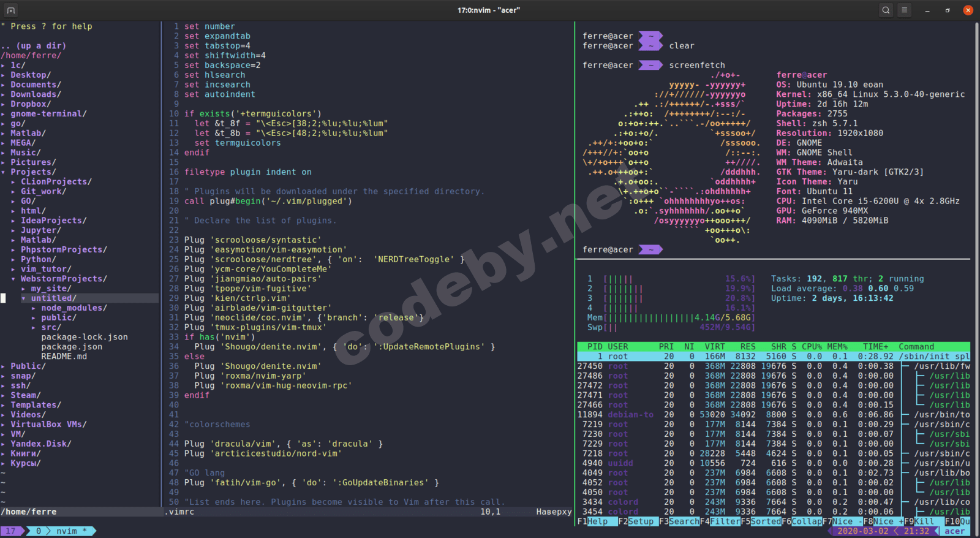Click tmux session number 17 in status bar

pyautogui.click(x=10, y=531)
